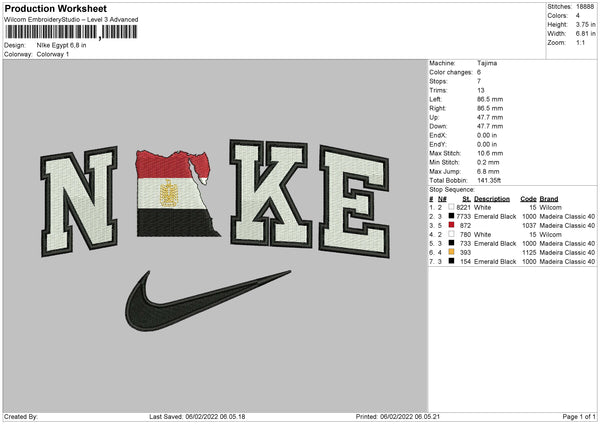This screenshot has width=600, height=424.
Task: Click the 'Created By:' footer label
Action: click(x=21, y=416)
